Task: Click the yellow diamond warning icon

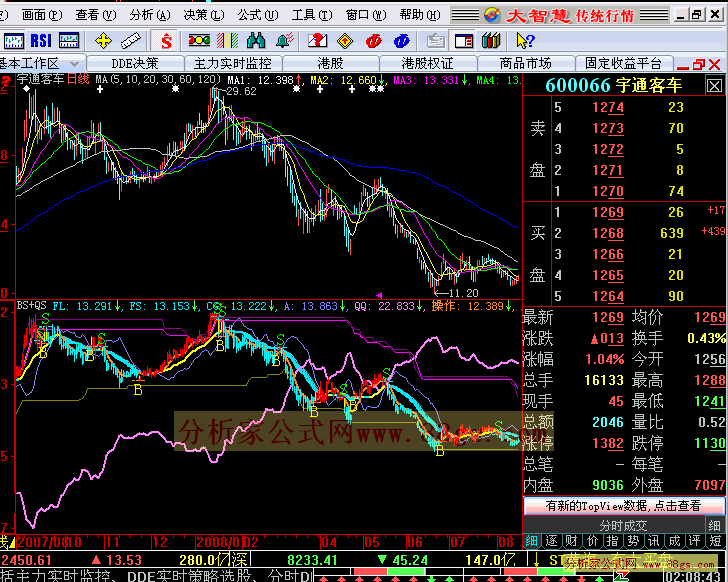Action: [x=345, y=41]
